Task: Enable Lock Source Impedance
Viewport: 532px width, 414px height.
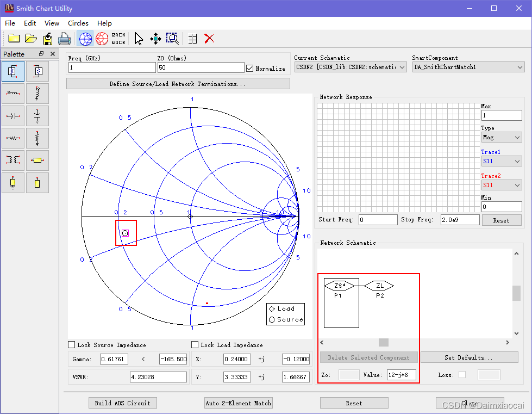Action: [72, 345]
